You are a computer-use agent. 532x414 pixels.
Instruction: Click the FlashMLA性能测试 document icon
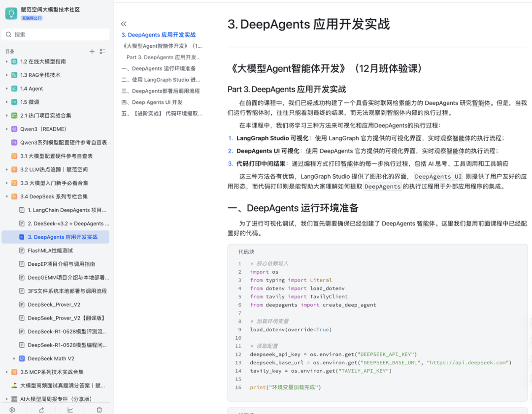(22, 251)
